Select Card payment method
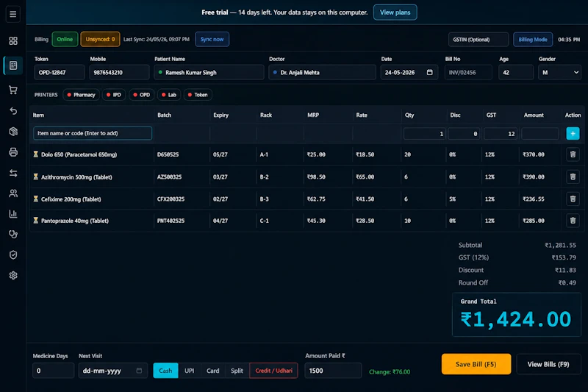The image size is (588, 392). 212,371
